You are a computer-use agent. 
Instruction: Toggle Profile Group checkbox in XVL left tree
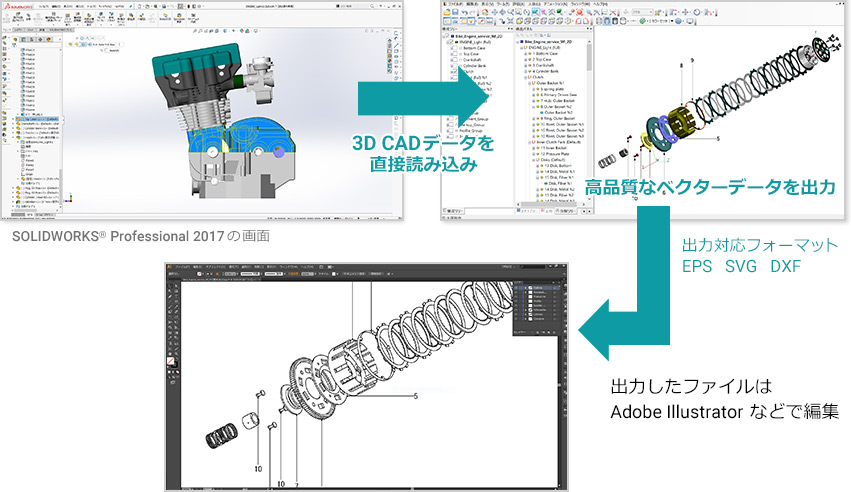coord(450,131)
